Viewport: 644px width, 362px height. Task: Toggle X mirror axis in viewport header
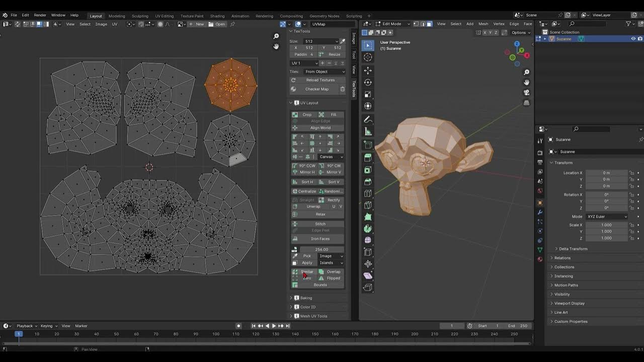[x=485, y=33]
